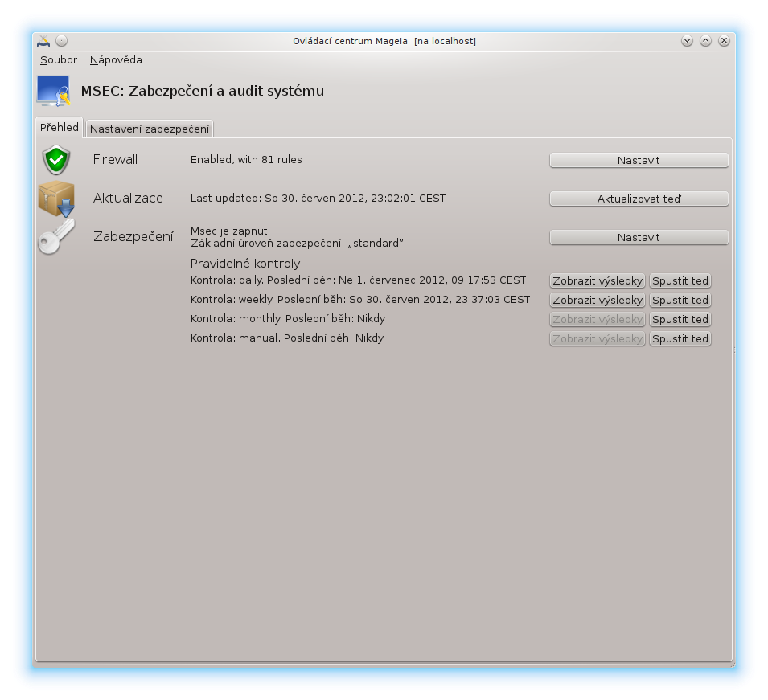Run the monthly check now

tap(680, 320)
